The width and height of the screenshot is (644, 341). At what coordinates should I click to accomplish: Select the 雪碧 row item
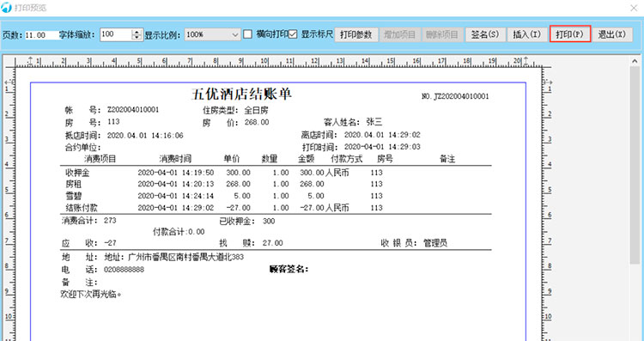click(x=74, y=196)
